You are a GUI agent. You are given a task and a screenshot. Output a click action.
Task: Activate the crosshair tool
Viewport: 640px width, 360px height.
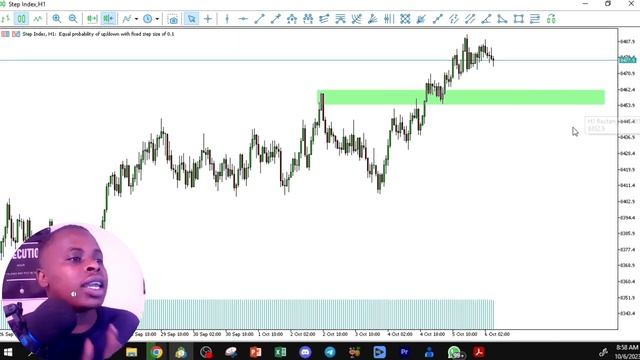click(208, 19)
